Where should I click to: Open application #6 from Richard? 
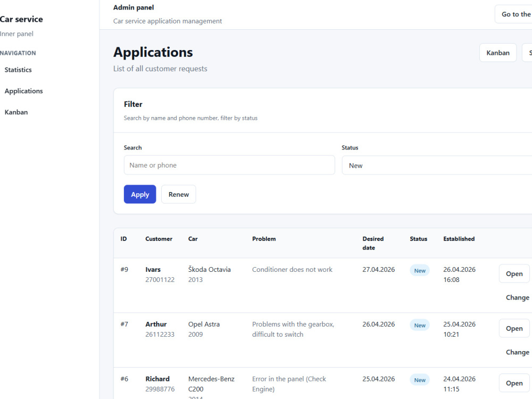[x=514, y=383]
